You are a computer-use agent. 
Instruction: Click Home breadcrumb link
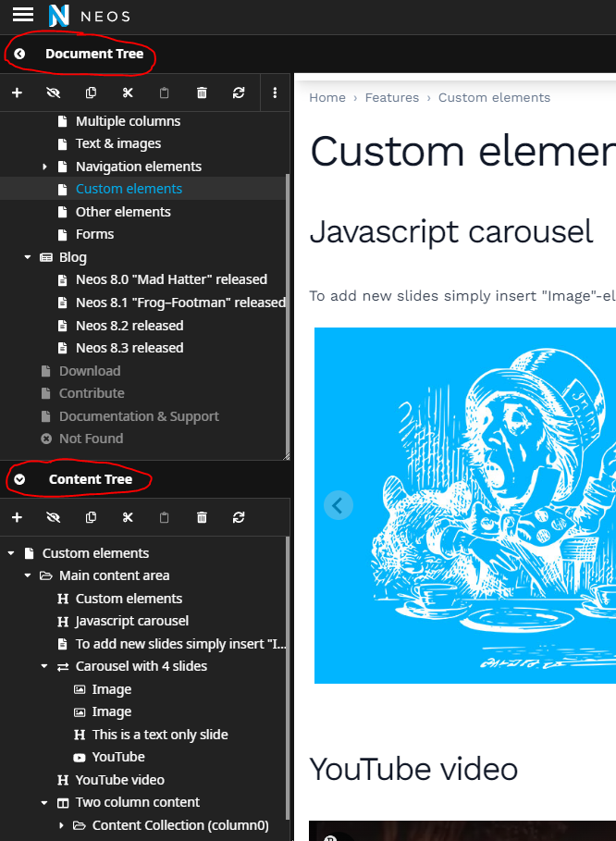[x=327, y=98]
